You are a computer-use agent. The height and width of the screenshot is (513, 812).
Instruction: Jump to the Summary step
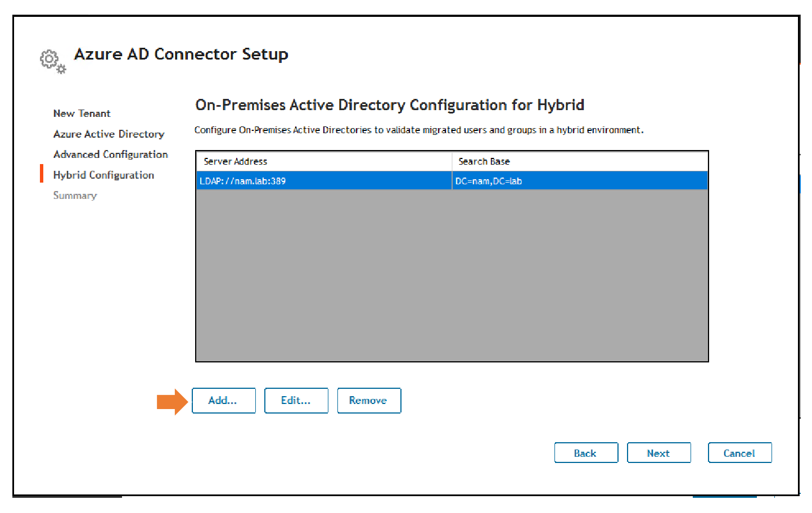(75, 196)
